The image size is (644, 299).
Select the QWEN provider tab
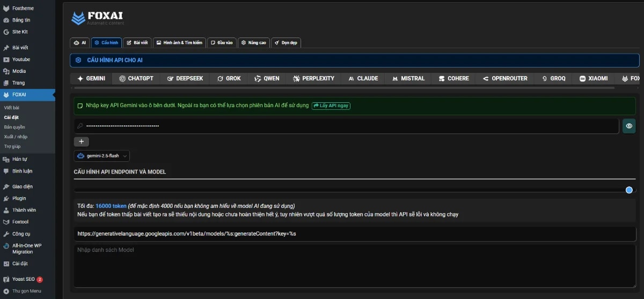point(267,78)
